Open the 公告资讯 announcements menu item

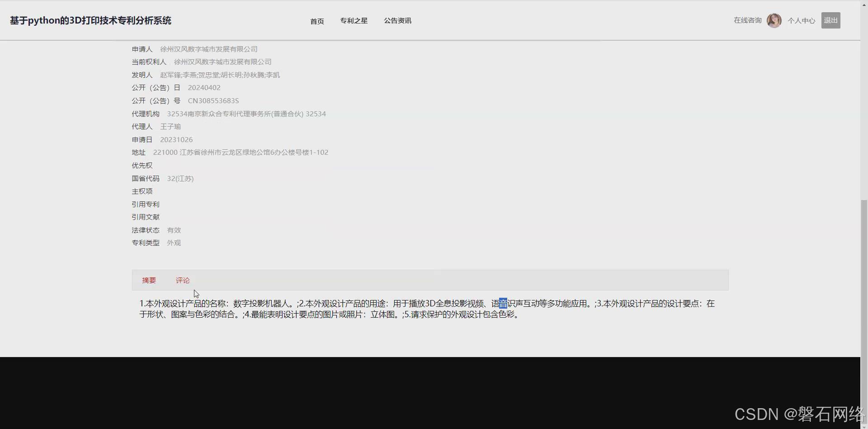coord(397,20)
